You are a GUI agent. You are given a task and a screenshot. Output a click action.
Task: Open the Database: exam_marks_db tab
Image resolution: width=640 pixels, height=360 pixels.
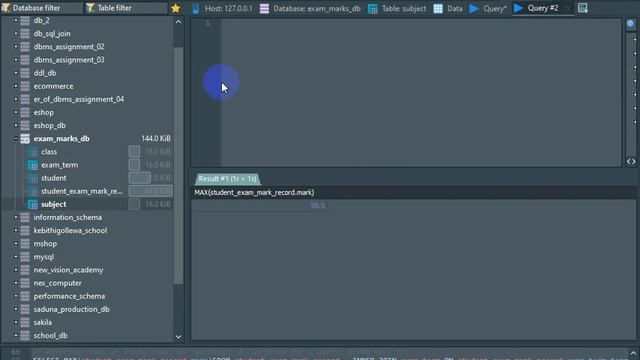310,8
